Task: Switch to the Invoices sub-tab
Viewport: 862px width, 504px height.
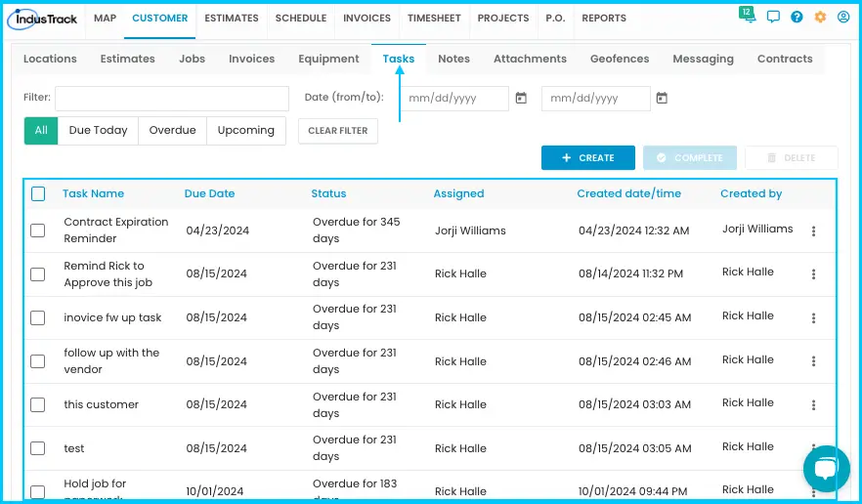Action: point(252,59)
